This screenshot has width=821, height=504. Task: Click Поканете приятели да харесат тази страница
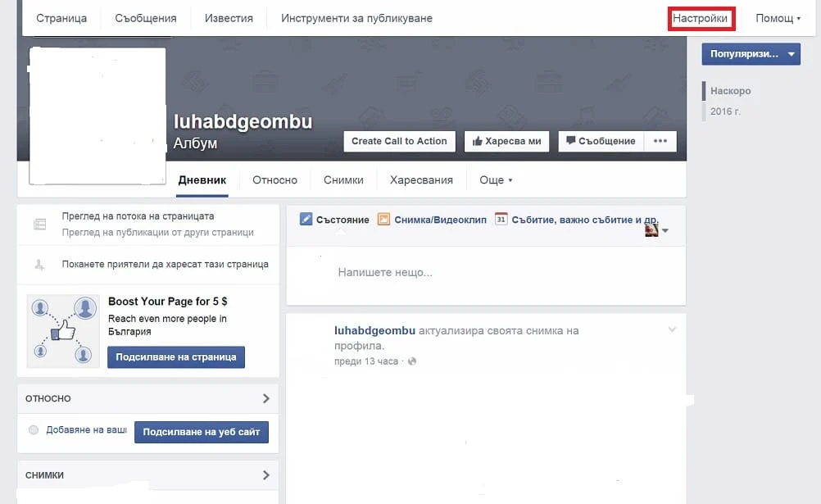(x=165, y=265)
